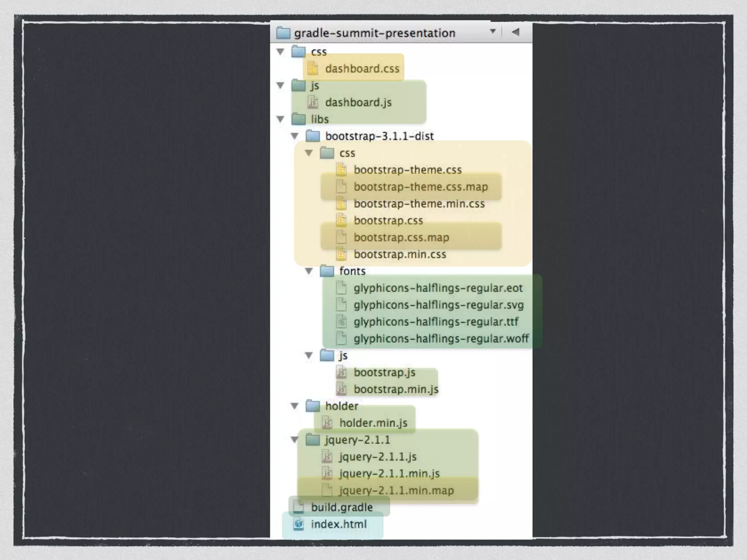This screenshot has width=747, height=560.
Task: Click the holder folder icon
Action: point(313,405)
